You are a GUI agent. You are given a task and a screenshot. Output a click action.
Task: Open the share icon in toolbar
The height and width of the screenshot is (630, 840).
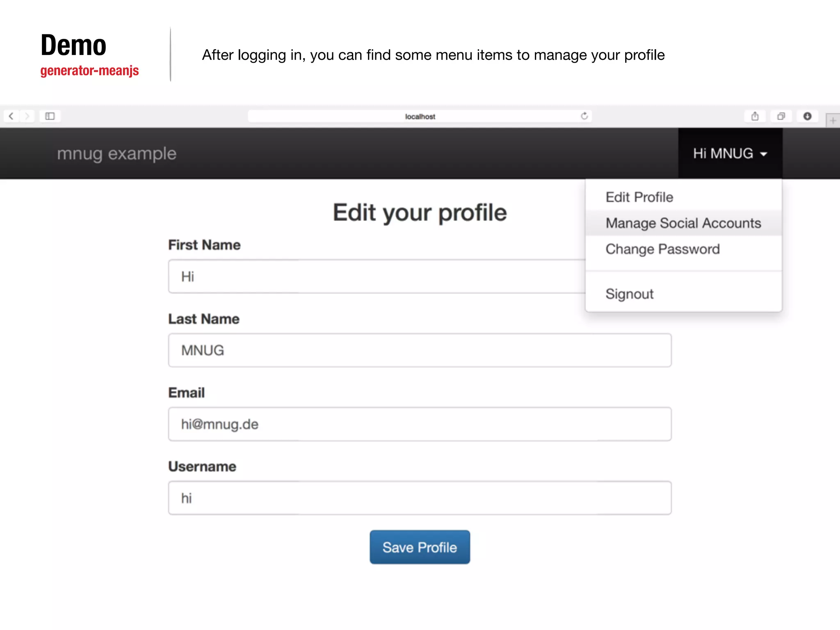pyautogui.click(x=755, y=116)
